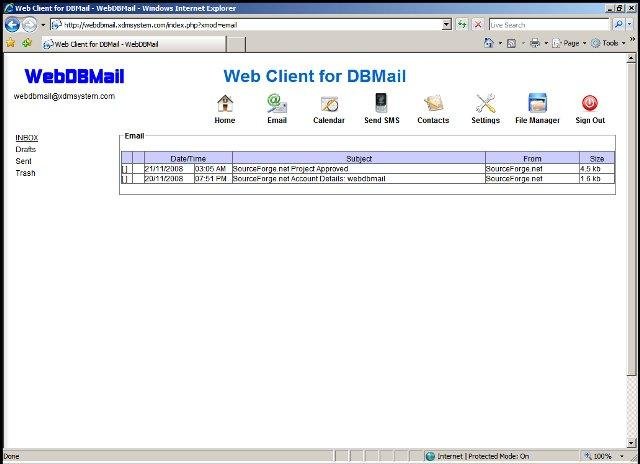
Task: Open the SourceForge.net Project Approved subject
Action: (290, 169)
